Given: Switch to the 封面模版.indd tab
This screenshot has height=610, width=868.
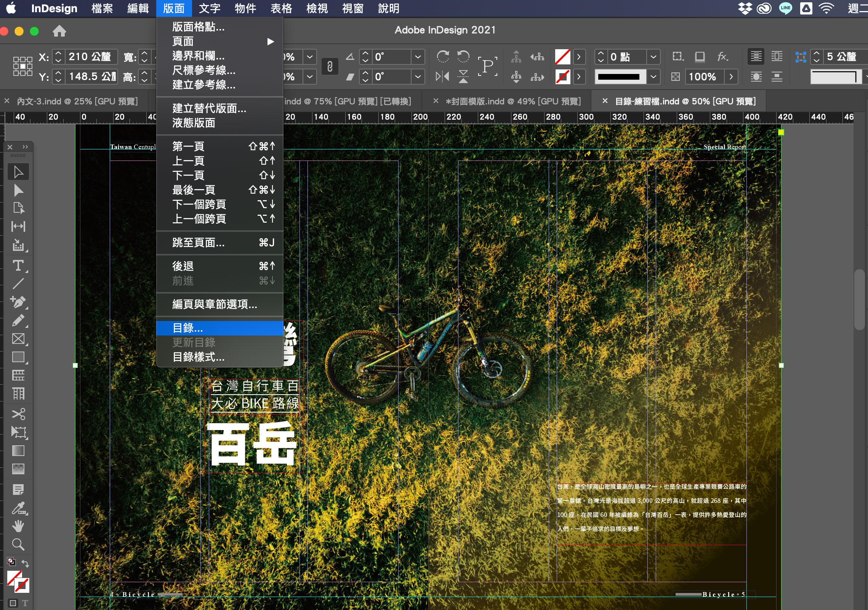Looking at the screenshot, I should [x=512, y=101].
